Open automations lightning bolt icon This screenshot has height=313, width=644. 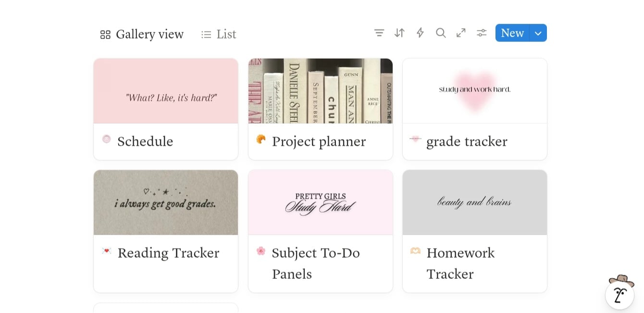pos(420,33)
